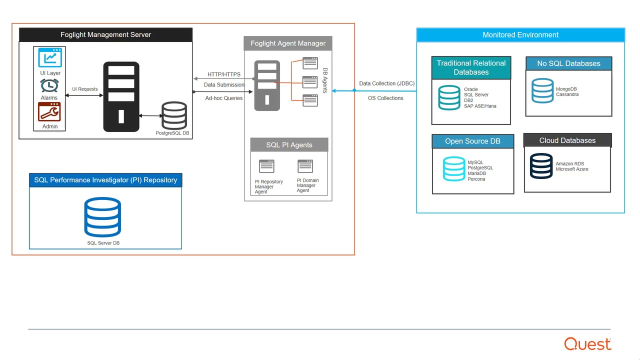Click the UI Layer chart icon
The height and width of the screenshot is (360, 640).
50,58
